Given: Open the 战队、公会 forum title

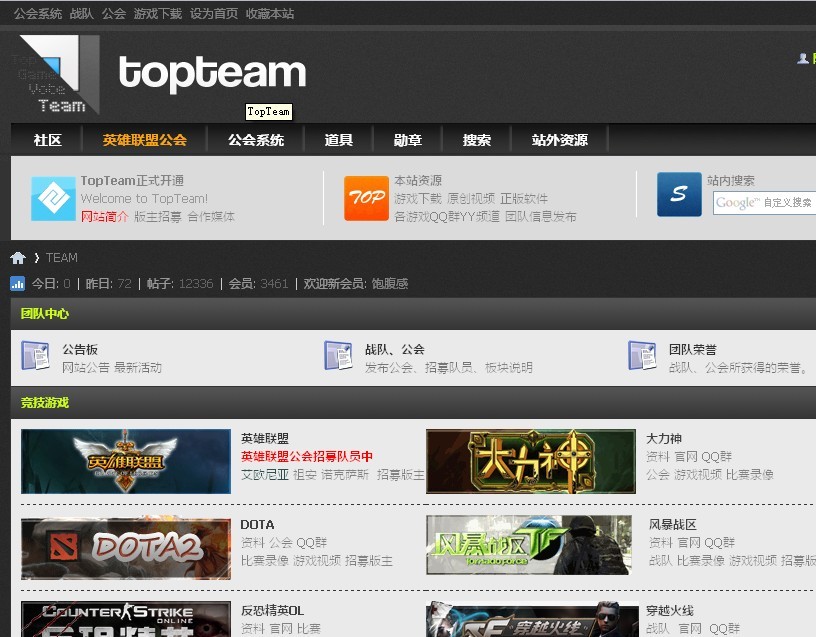Looking at the screenshot, I should click(395, 349).
